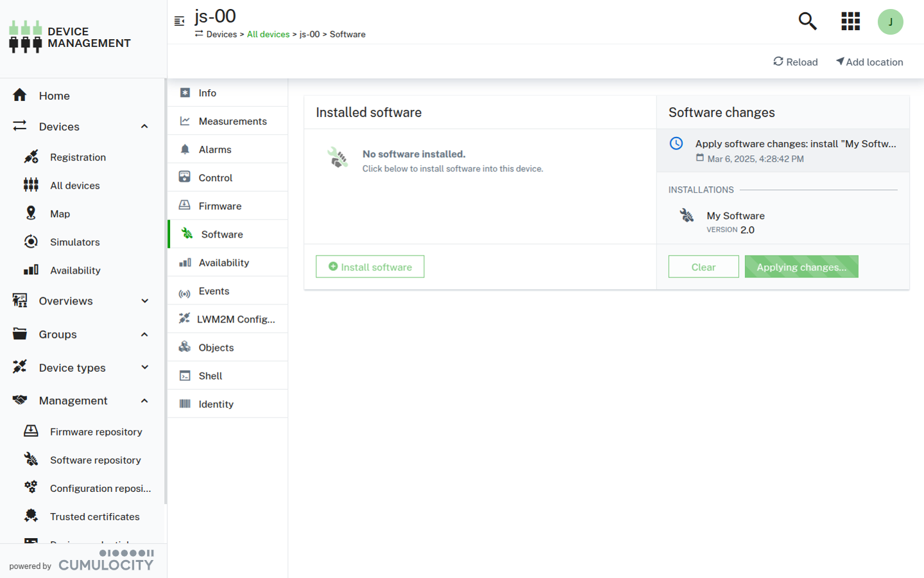This screenshot has width=924, height=578.
Task: Click the clock icon on pending operation
Action: click(x=676, y=143)
